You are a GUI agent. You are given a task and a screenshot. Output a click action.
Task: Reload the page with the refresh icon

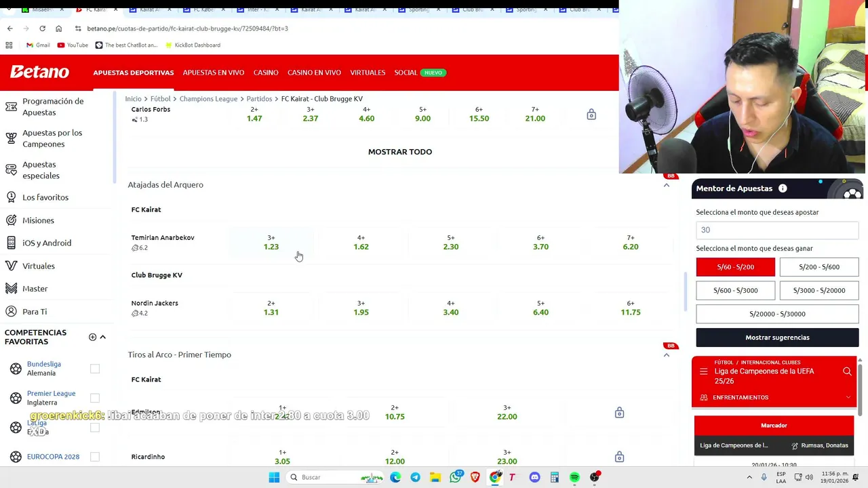[x=42, y=28]
